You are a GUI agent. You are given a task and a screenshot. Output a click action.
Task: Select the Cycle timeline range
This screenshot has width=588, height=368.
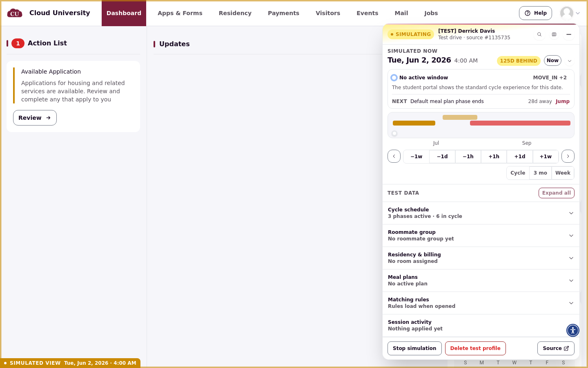click(x=518, y=173)
